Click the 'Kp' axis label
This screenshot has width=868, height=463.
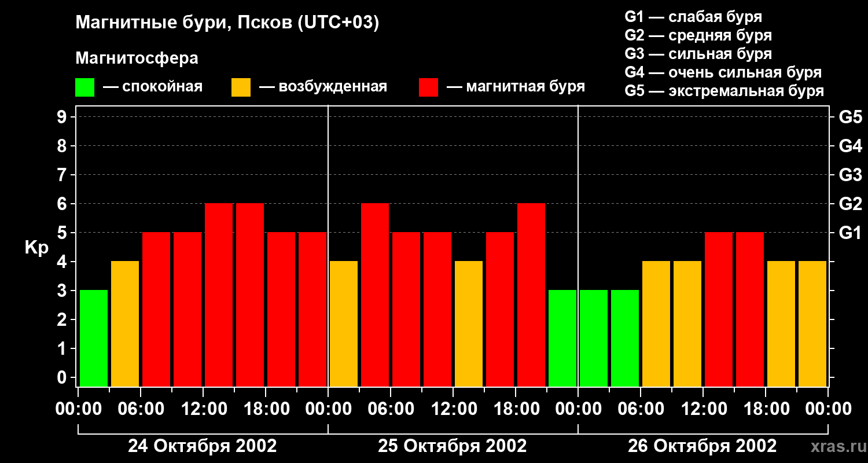click(37, 247)
